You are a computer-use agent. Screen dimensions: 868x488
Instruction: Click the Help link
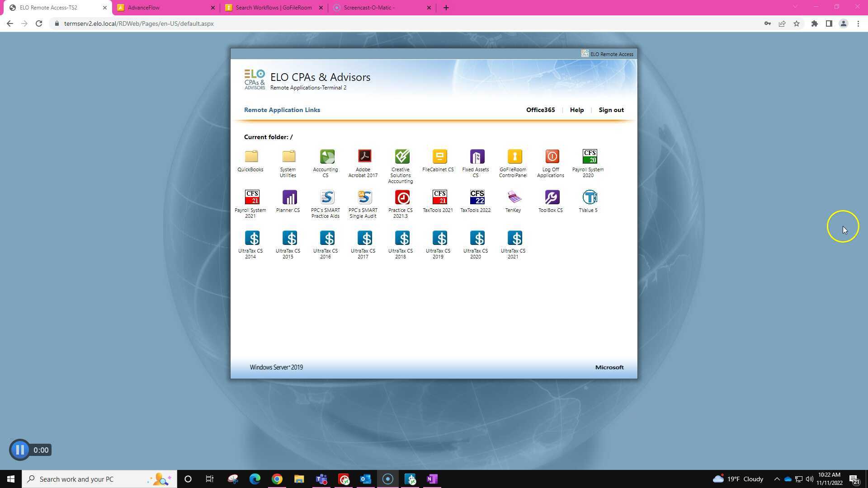576,110
